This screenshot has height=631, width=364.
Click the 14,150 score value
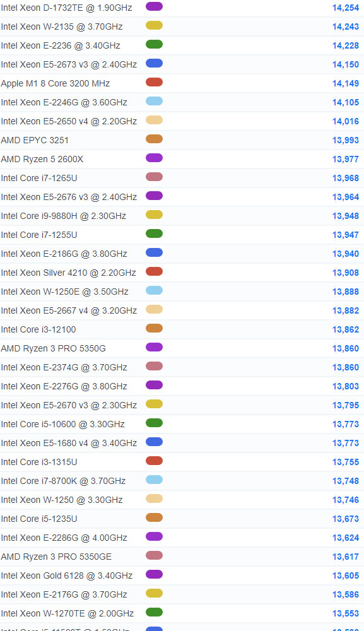coord(346,64)
